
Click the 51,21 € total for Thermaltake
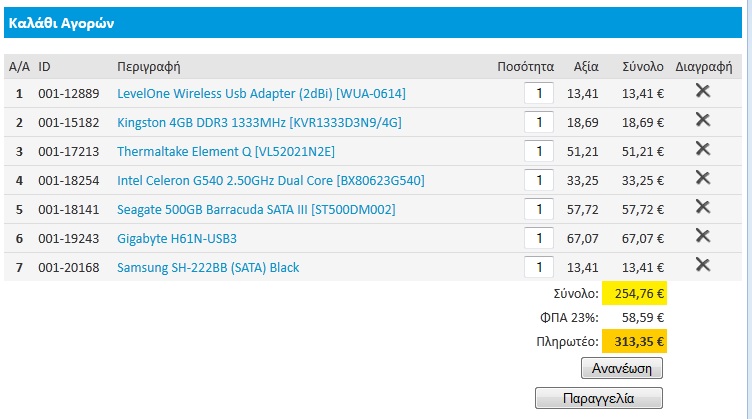pyautogui.click(x=643, y=151)
